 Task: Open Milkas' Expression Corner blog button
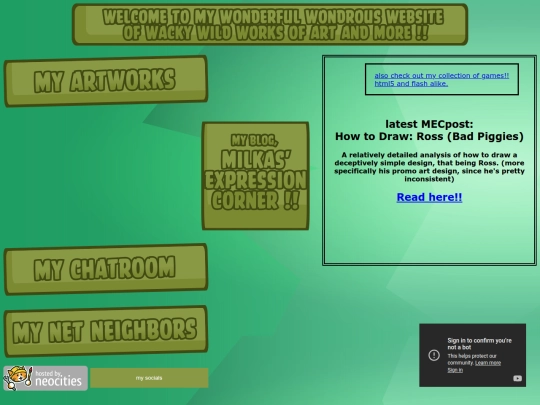pos(255,176)
